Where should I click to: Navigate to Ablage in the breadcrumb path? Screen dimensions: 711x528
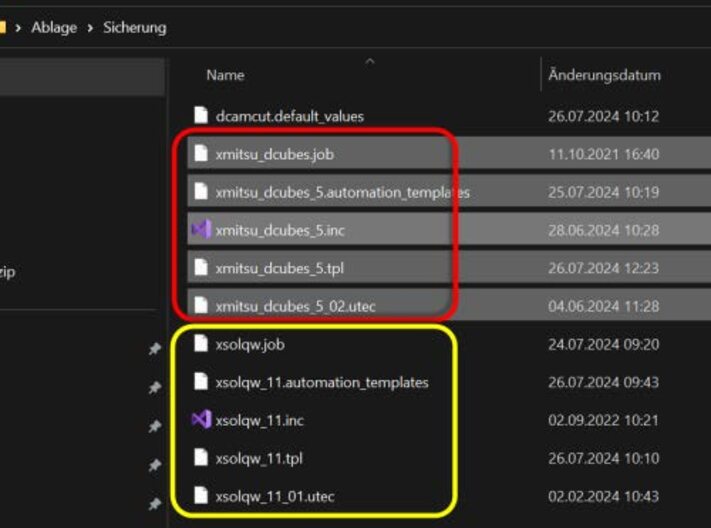pos(53,27)
